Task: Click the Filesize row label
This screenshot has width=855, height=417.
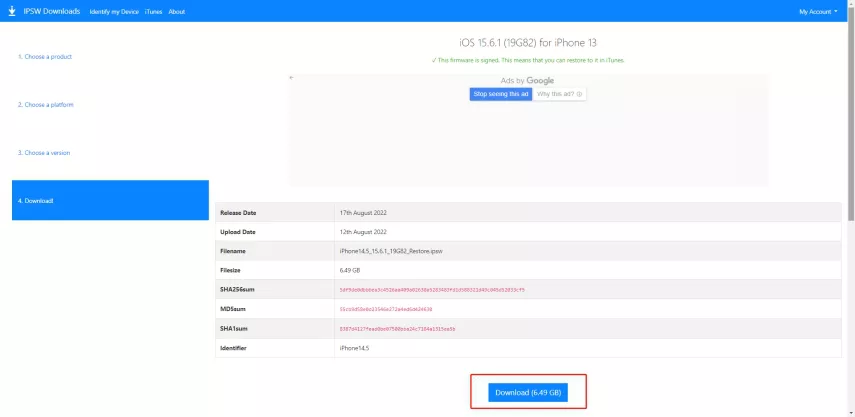Action: coord(231,270)
